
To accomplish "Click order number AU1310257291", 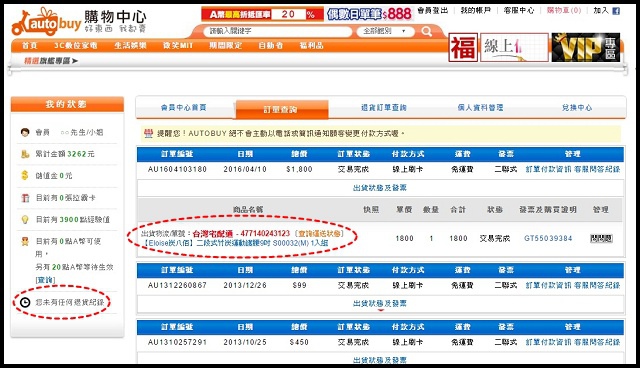I will pyautogui.click(x=177, y=342).
